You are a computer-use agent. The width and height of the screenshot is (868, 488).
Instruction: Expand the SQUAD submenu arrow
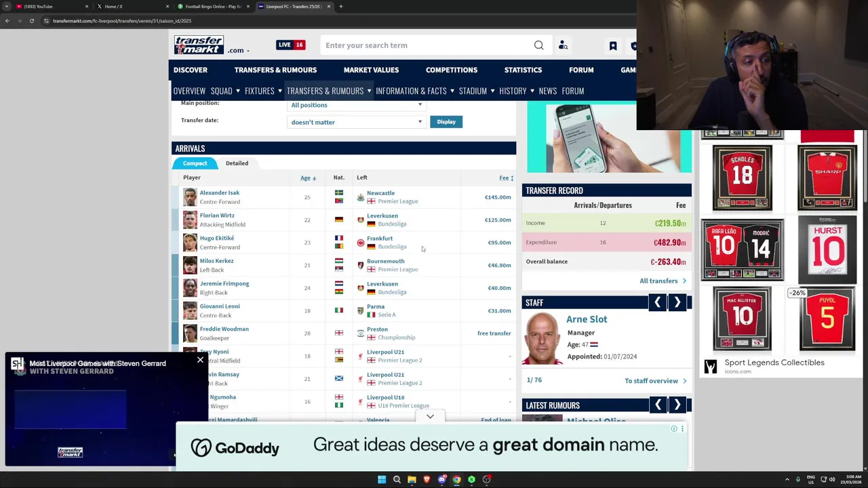point(238,91)
